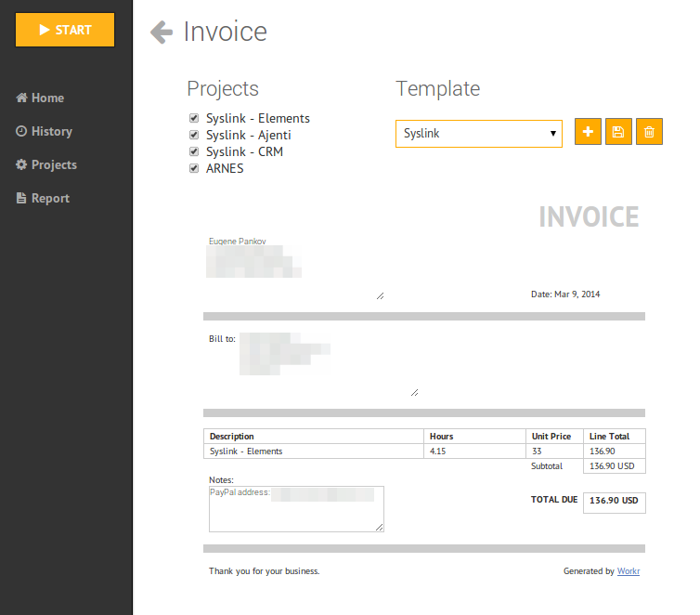Viewport: 700px width, 615px height.
Task: Click the back arrow next to Invoice
Action: point(162,33)
